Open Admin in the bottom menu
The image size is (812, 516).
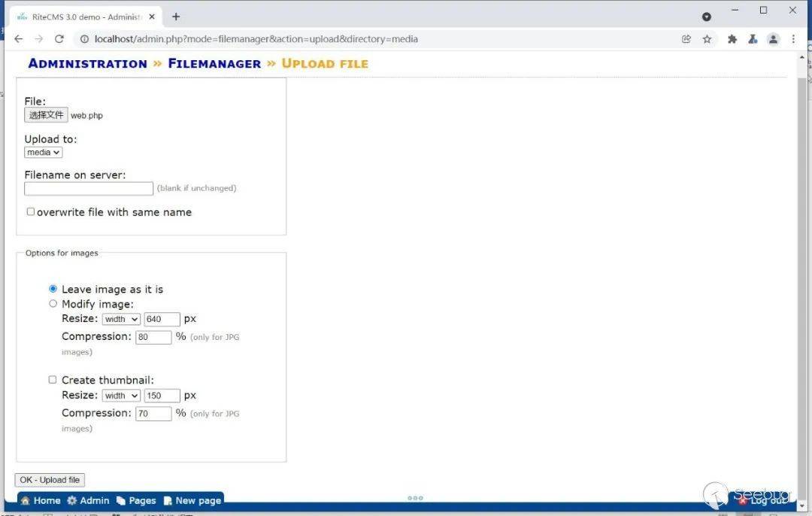(89, 500)
